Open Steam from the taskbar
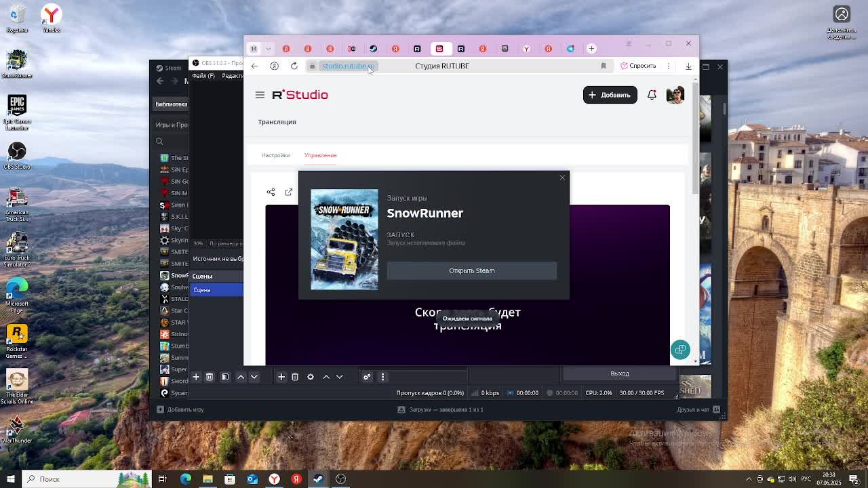The height and width of the screenshot is (488, 868). 318,479
